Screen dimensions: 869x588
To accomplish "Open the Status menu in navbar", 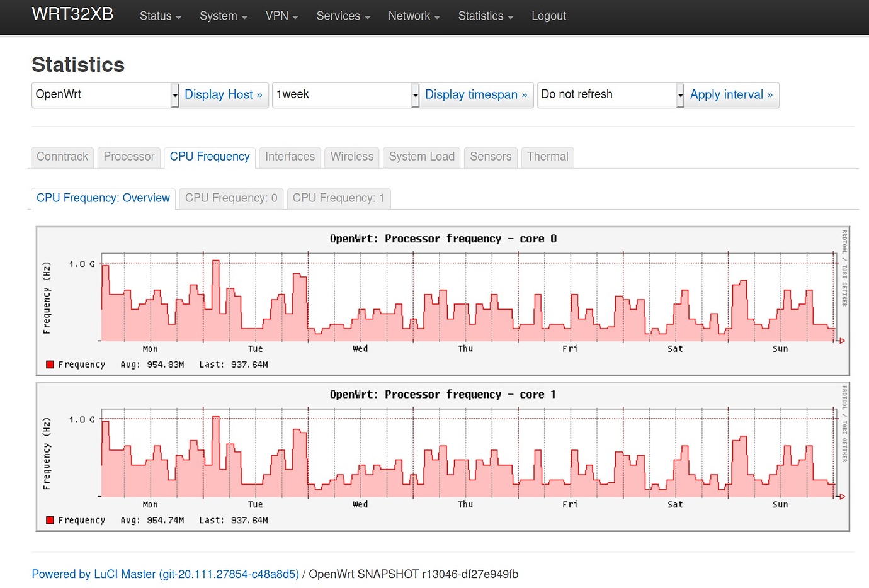I will 160,16.
